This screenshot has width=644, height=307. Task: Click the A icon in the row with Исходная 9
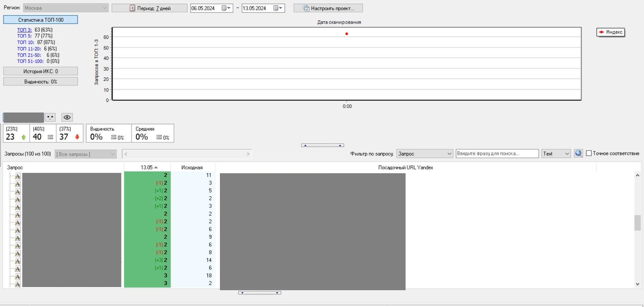click(18, 238)
